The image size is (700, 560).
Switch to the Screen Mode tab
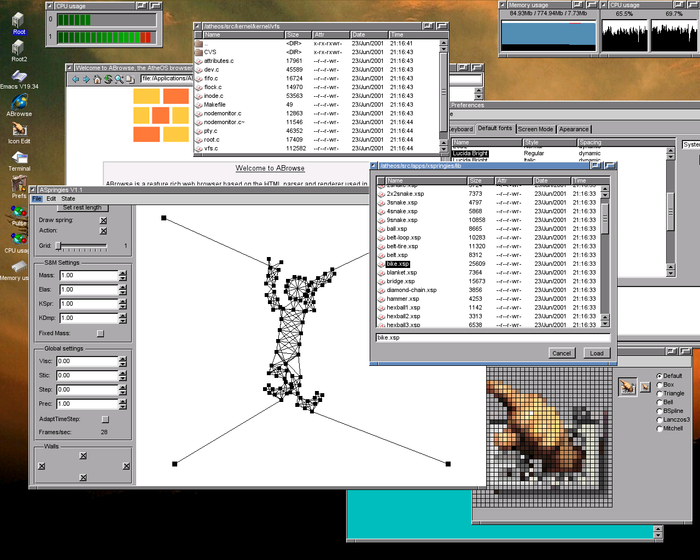[x=535, y=129]
